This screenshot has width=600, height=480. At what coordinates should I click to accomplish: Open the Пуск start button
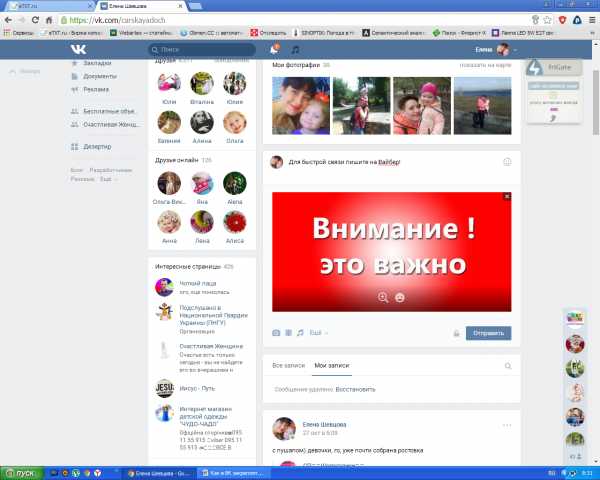click(20, 473)
